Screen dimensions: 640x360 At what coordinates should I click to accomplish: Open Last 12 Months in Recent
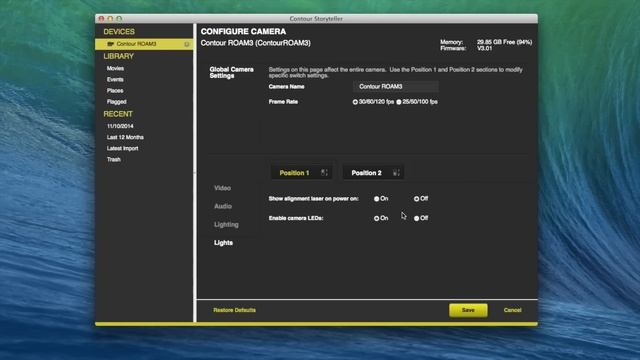pyautogui.click(x=125, y=138)
